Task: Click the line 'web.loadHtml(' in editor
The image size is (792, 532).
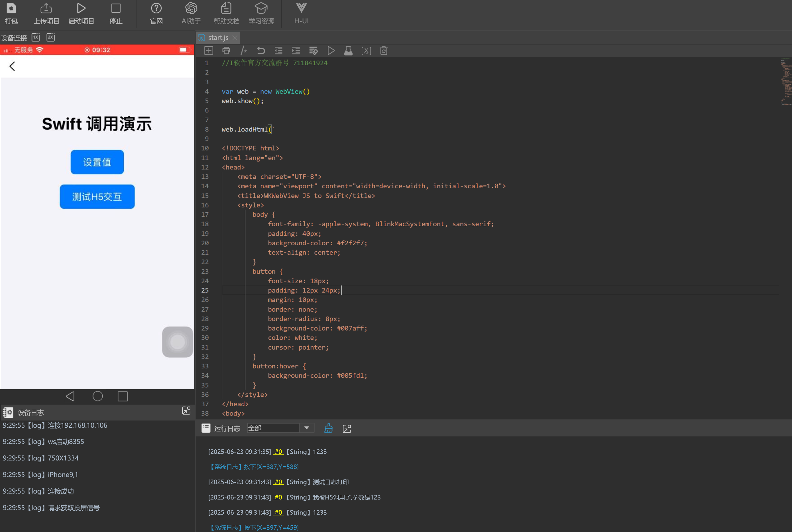Action: pyautogui.click(x=248, y=129)
